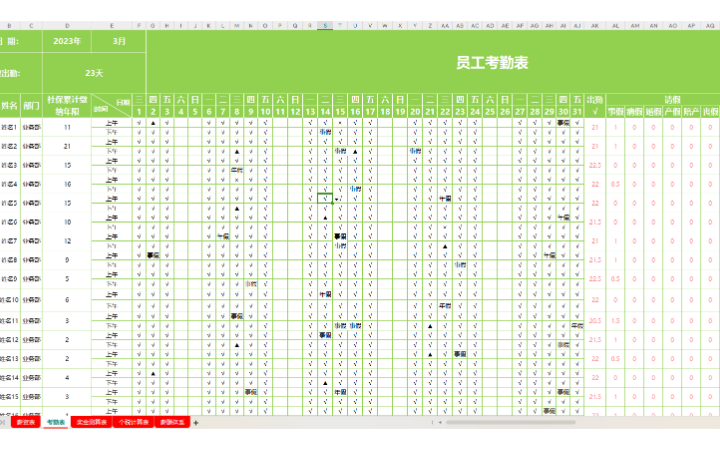
Task: Switch to the 薪资表 sheet tab
Action: pyautogui.click(x=26, y=422)
